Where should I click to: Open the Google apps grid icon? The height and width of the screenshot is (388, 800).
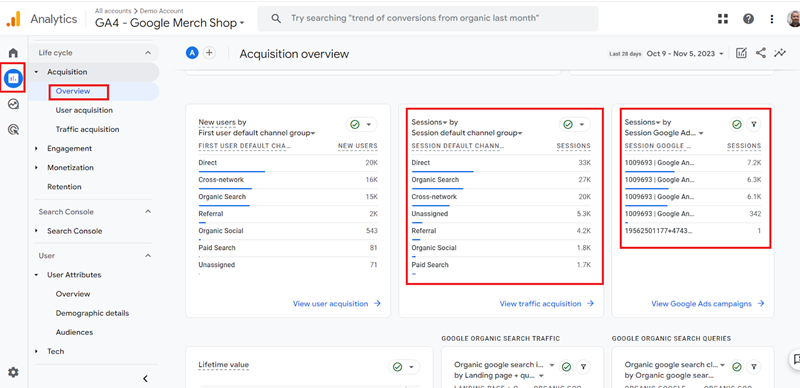tap(722, 19)
